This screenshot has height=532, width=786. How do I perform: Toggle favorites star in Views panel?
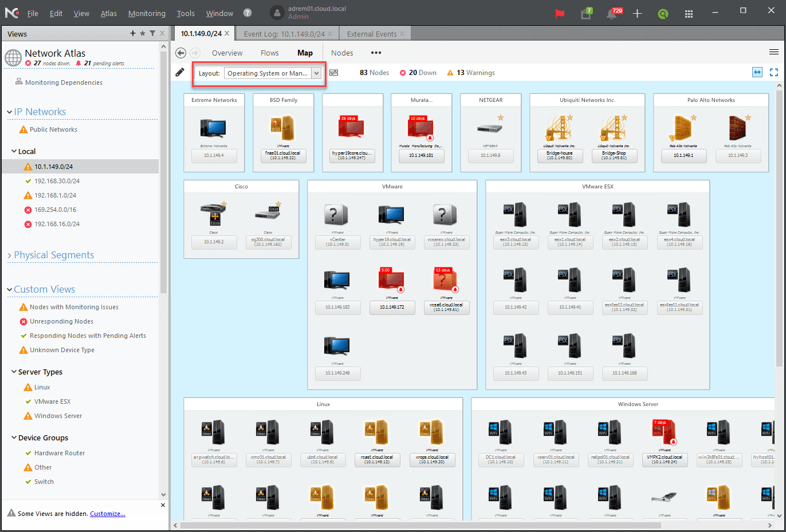coord(143,34)
